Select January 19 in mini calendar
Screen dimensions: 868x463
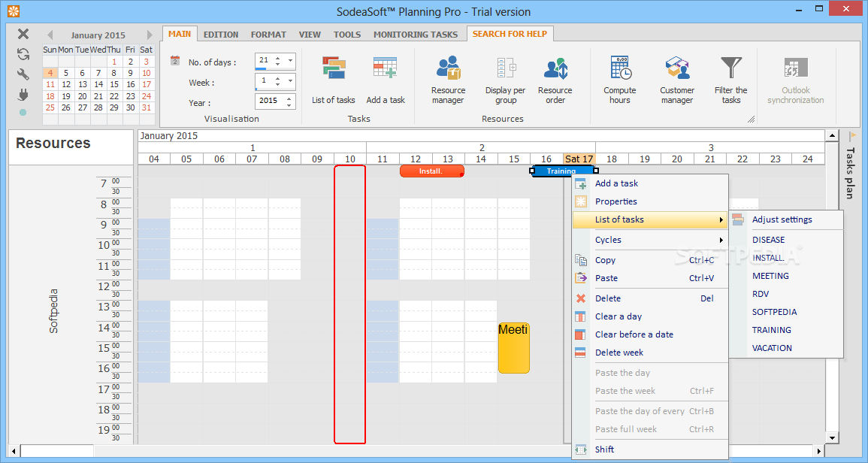(x=66, y=95)
